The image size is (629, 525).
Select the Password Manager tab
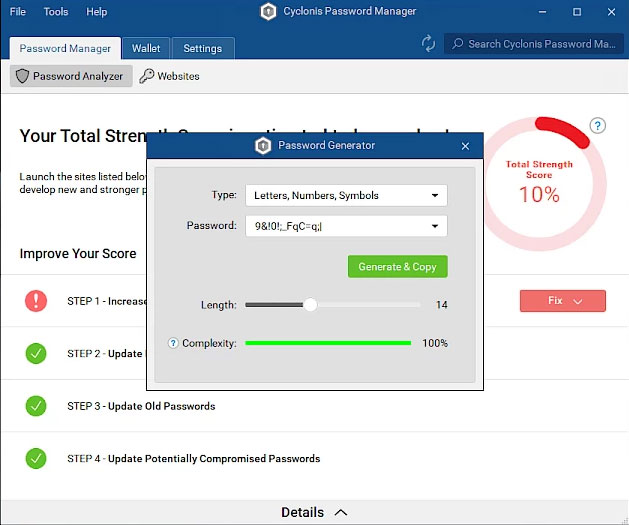pos(65,49)
